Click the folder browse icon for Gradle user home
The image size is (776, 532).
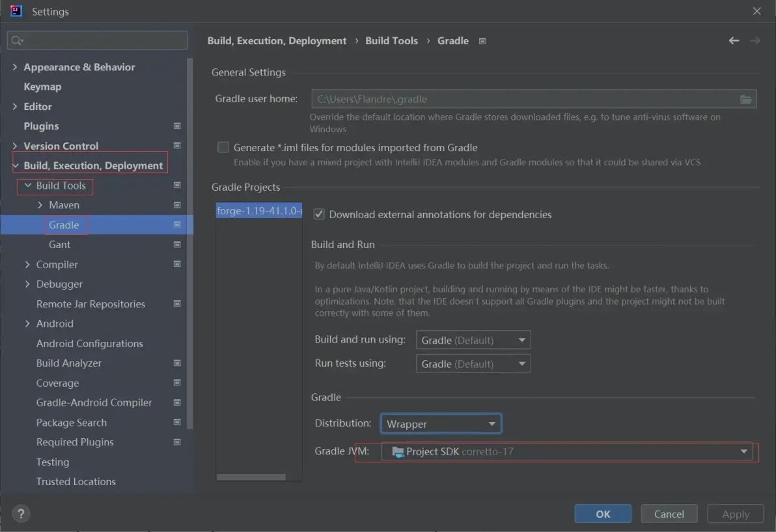(746, 99)
